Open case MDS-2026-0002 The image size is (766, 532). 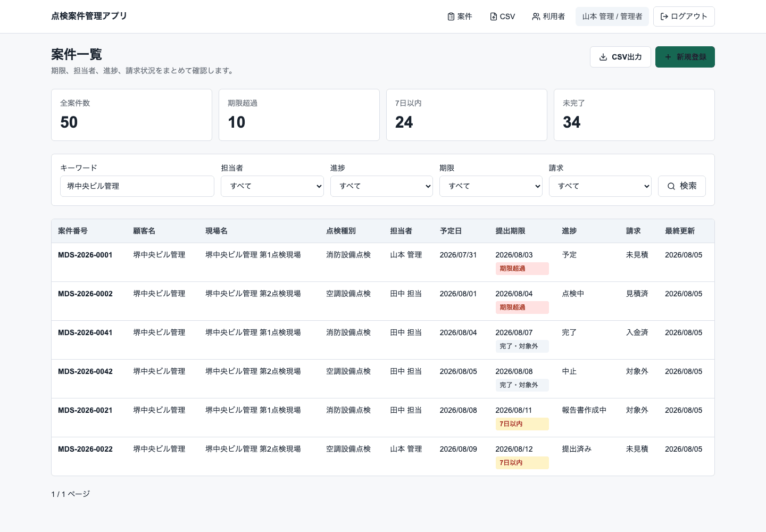(x=85, y=294)
